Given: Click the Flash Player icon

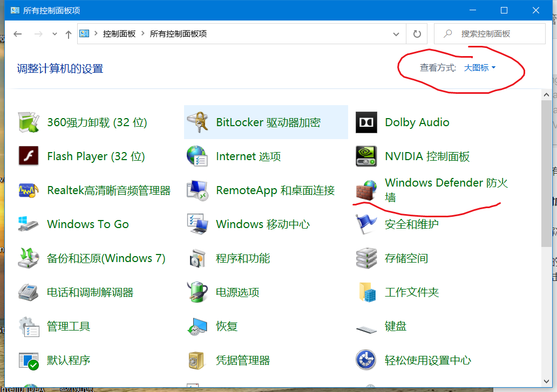Looking at the screenshot, I should [x=29, y=156].
